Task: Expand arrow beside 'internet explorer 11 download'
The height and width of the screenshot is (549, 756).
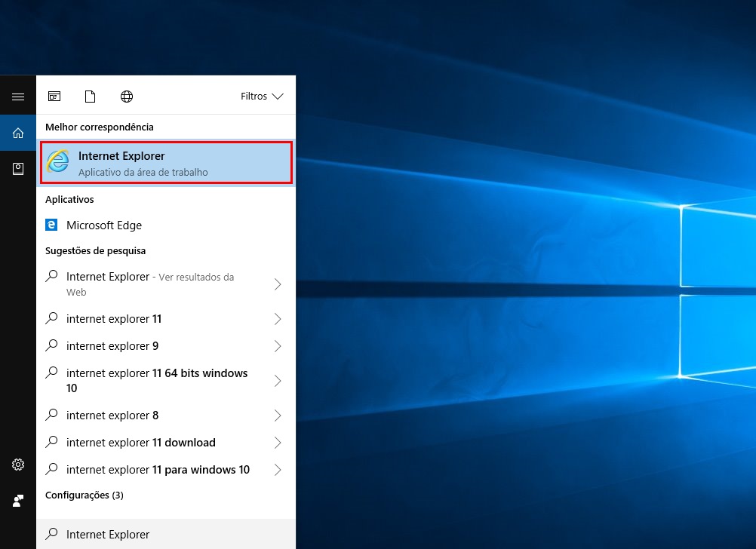Action: pos(278,443)
